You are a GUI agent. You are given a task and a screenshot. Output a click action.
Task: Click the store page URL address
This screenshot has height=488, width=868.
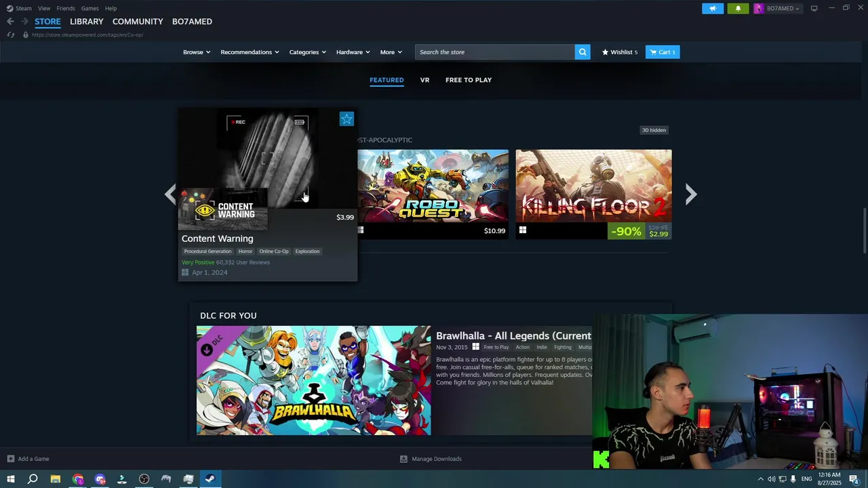point(87,35)
